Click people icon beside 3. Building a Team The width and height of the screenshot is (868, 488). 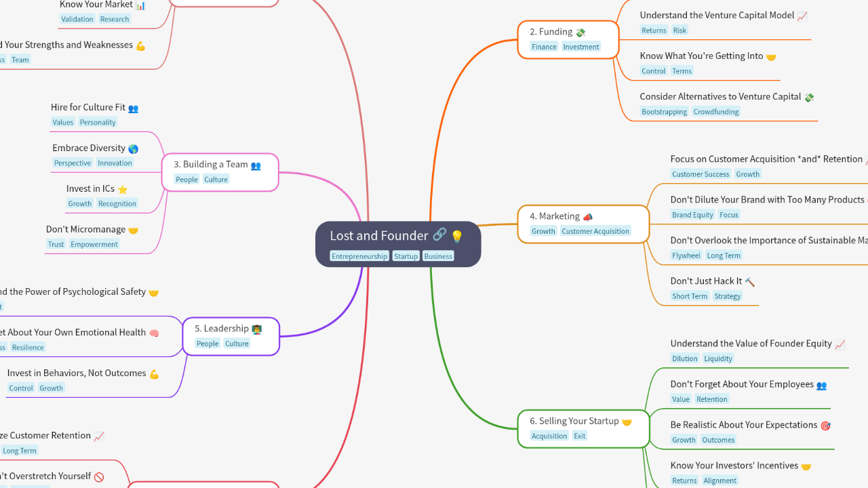click(x=256, y=165)
